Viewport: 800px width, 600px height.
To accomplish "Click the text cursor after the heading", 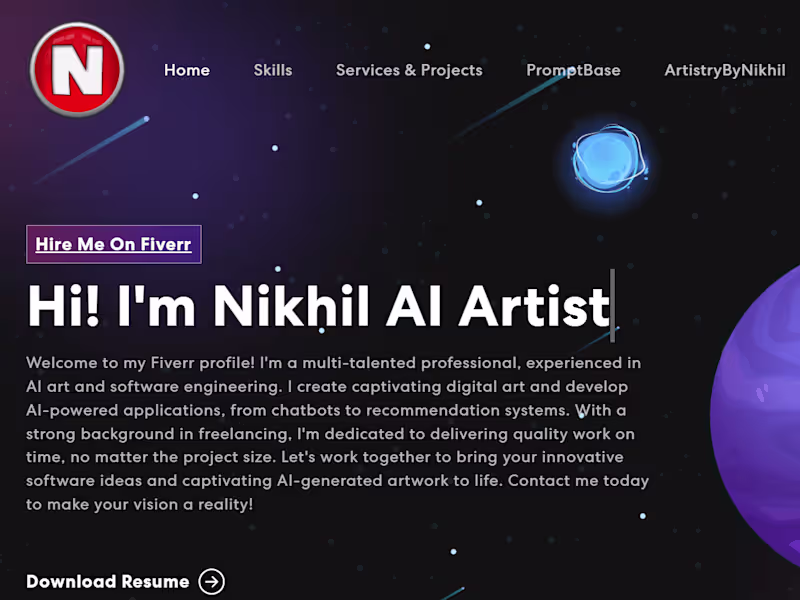I will [x=611, y=307].
